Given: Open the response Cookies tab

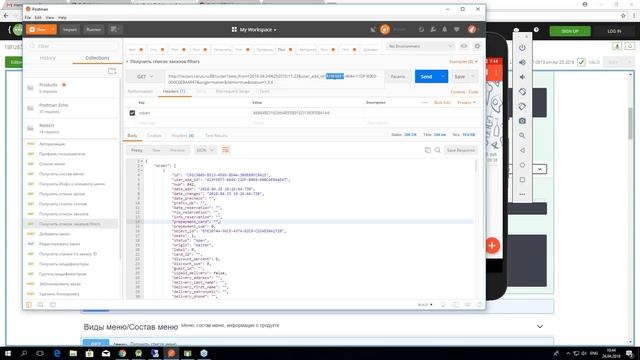Looking at the screenshot, I should pyautogui.click(x=154, y=136).
